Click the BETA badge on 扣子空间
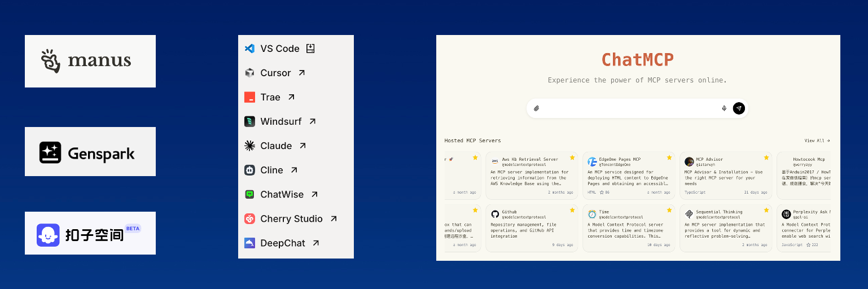Screen dimensions: 868x289 pos(133,229)
